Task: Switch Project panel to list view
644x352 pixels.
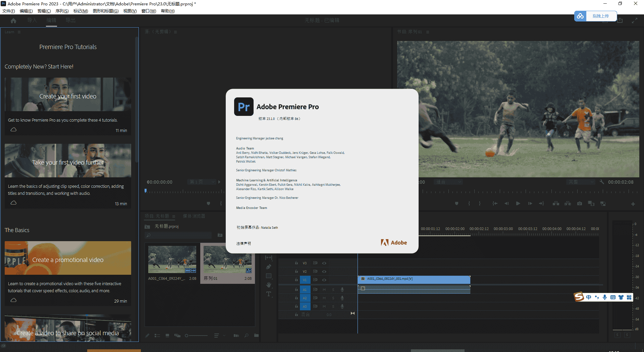Action: (157, 336)
